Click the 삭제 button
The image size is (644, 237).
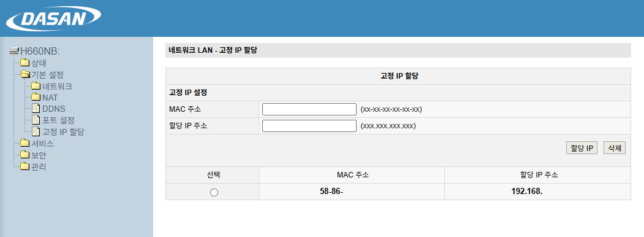click(615, 148)
